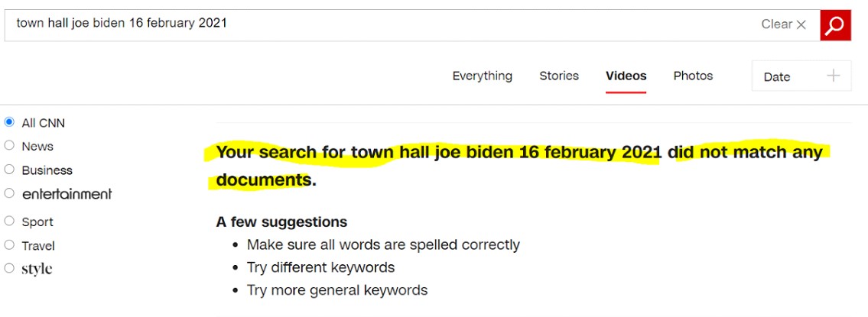Switch to the Everything tab
868x317 pixels.
tap(482, 76)
